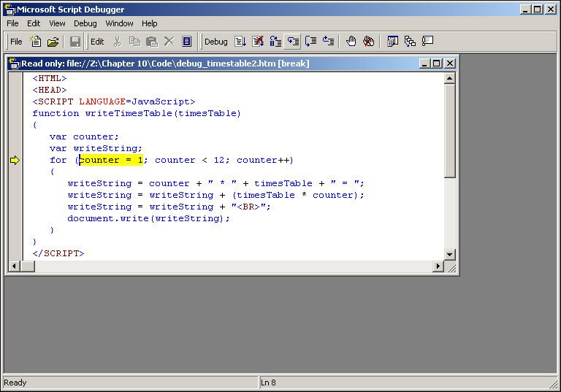Click the Open folder toolbar icon
Image resolution: width=561 pixels, height=392 pixels.
(53, 42)
